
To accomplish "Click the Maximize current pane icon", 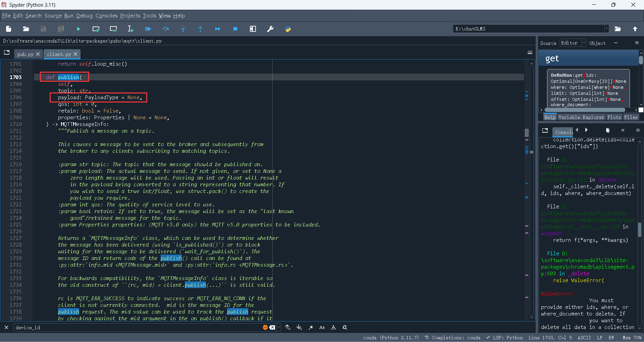I will click(x=253, y=29).
